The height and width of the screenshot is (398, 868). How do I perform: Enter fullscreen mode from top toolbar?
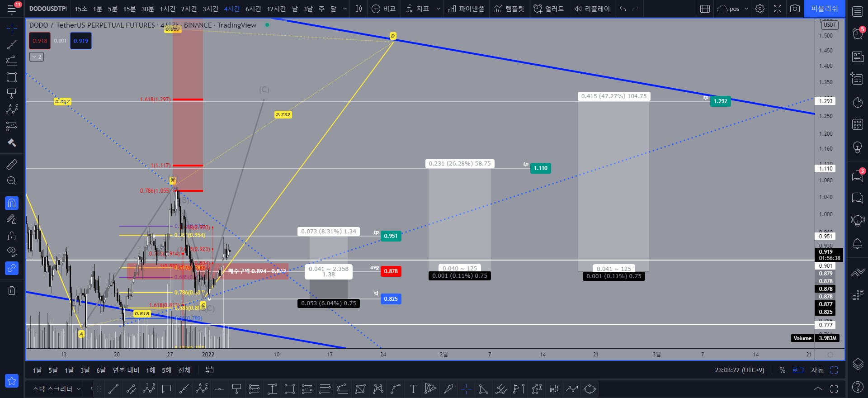pos(778,9)
